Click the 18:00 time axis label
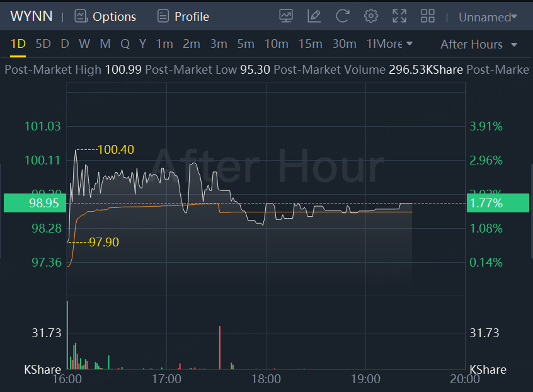This screenshot has height=392, width=533. coord(266,379)
